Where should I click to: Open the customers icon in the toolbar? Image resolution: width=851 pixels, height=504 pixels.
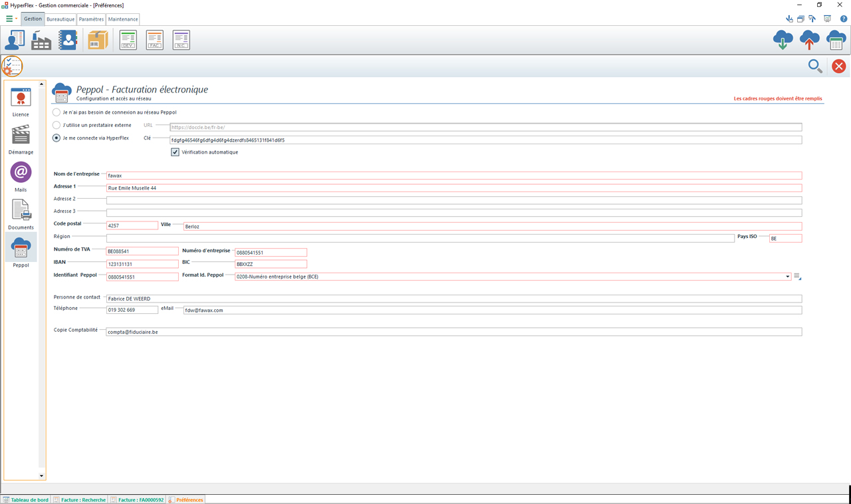point(15,41)
